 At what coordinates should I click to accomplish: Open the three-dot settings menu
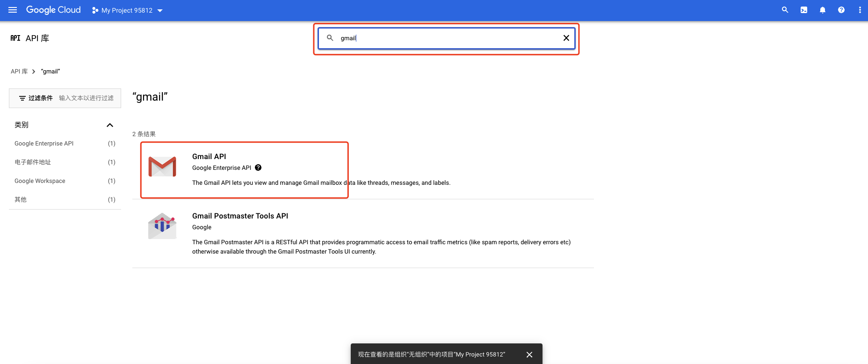860,10
